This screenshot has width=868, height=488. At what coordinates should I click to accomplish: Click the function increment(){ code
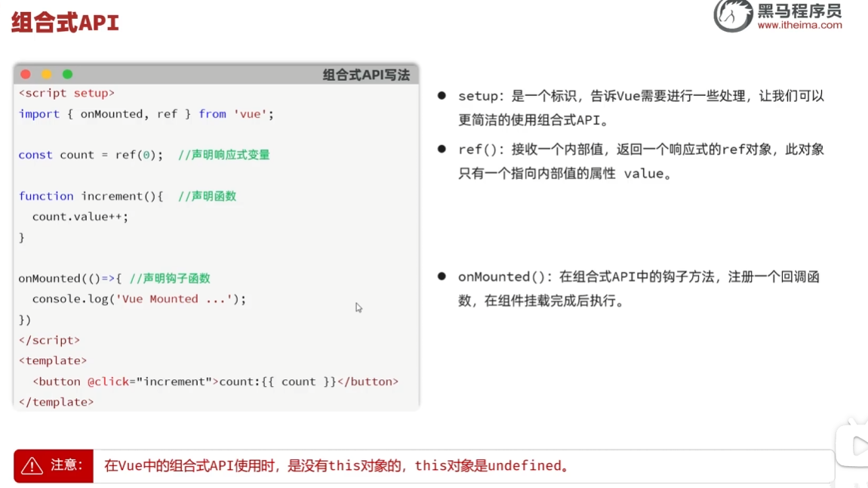coord(91,196)
